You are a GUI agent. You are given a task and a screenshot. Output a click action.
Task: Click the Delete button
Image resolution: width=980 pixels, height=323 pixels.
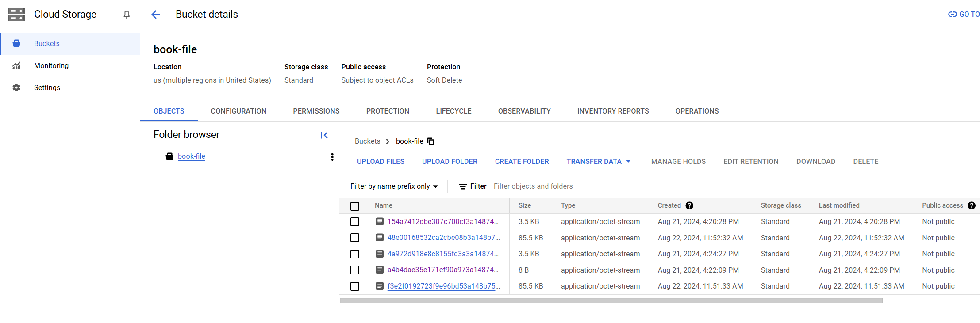(x=866, y=162)
